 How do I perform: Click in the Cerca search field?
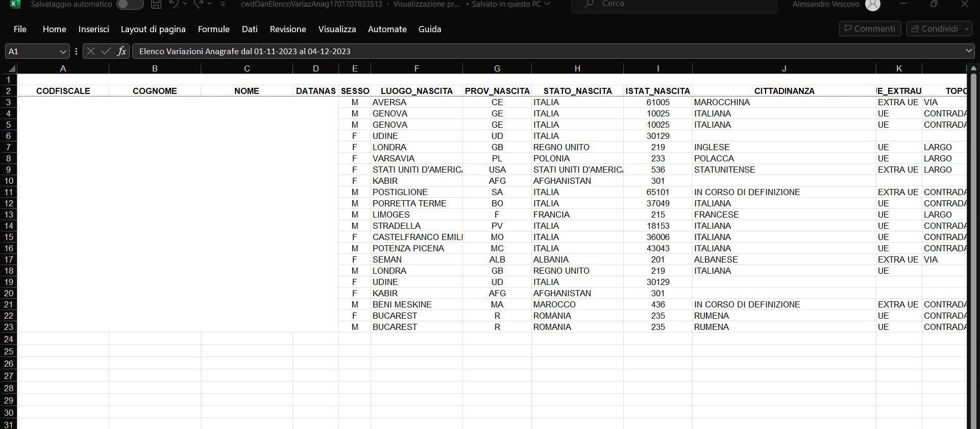tap(674, 4)
